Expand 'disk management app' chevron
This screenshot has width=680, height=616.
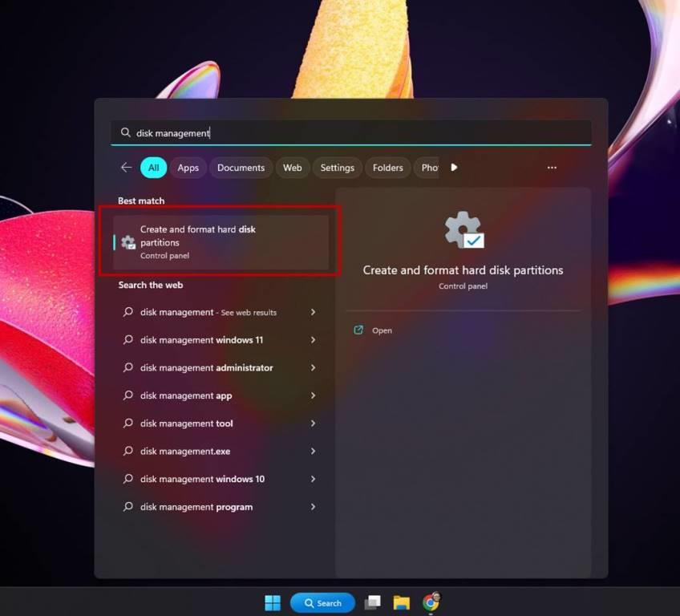click(x=313, y=395)
